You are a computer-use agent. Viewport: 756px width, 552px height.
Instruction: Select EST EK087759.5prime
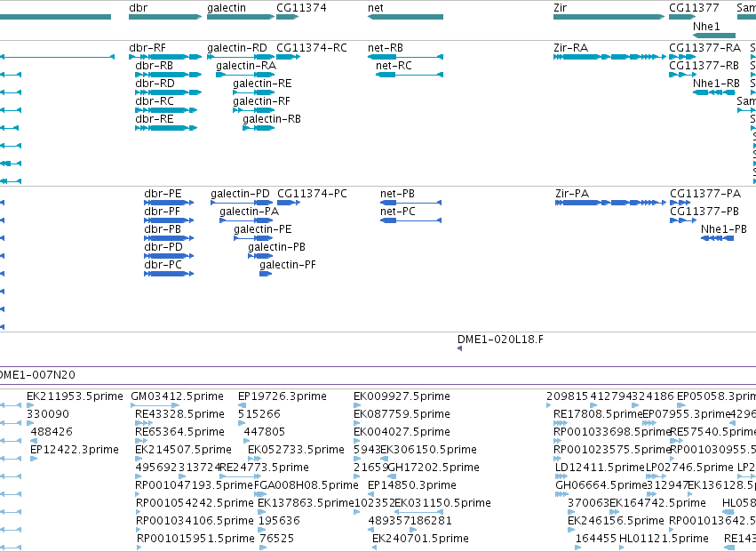pos(357,423)
